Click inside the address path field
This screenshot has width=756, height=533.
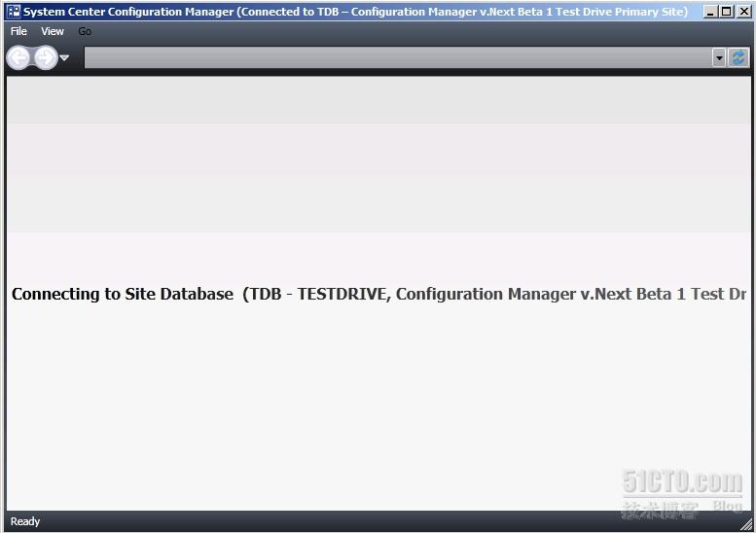[x=398, y=57]
